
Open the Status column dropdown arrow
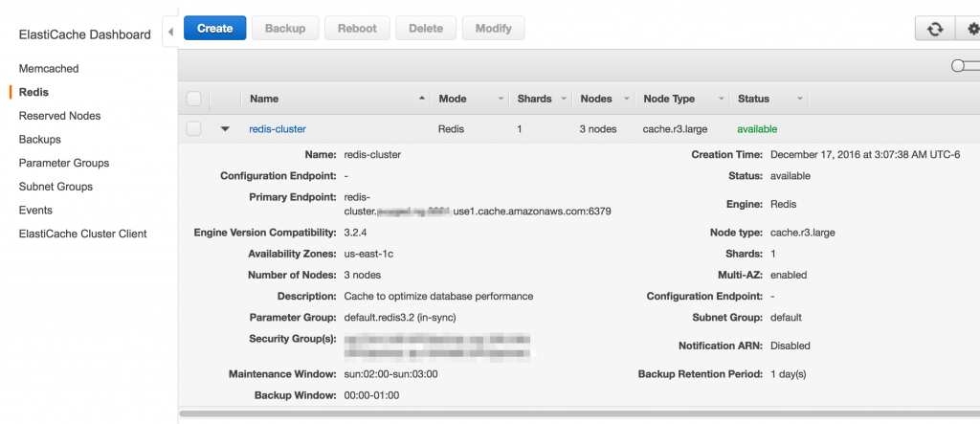[x=799, y=99]
